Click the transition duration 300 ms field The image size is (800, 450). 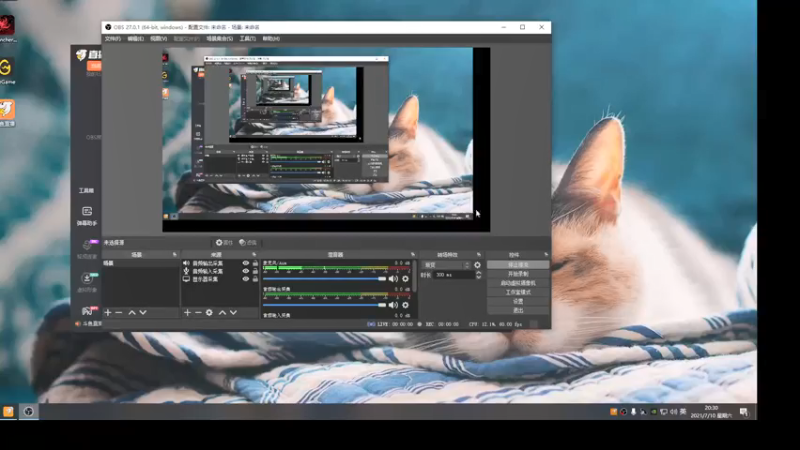[454, 275]
